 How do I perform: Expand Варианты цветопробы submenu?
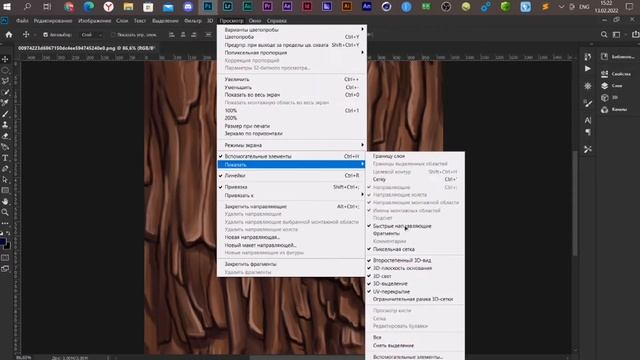[291, 29]
